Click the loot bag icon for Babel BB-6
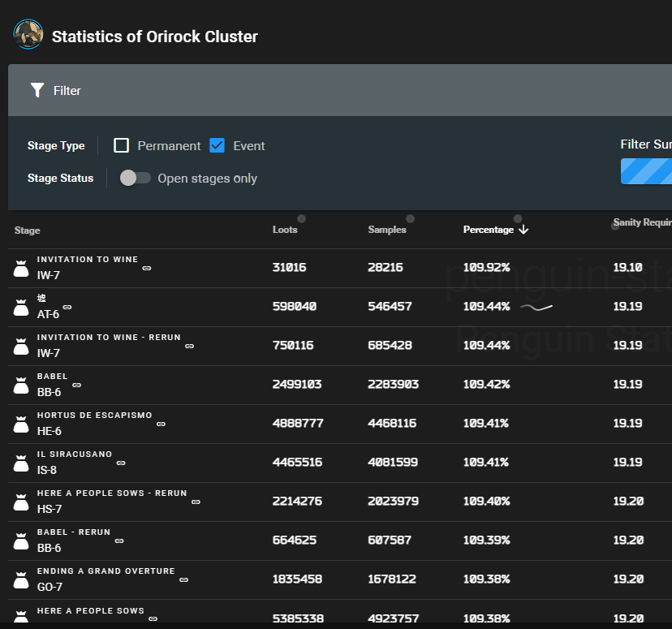The image size is (672, 629). click(21, 386)
